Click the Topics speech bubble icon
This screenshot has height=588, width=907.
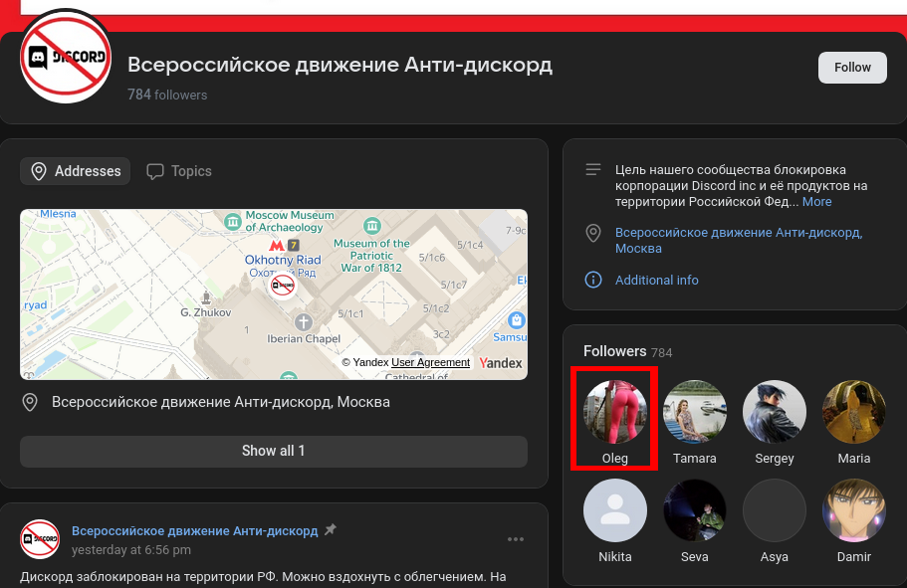(155, 171)
